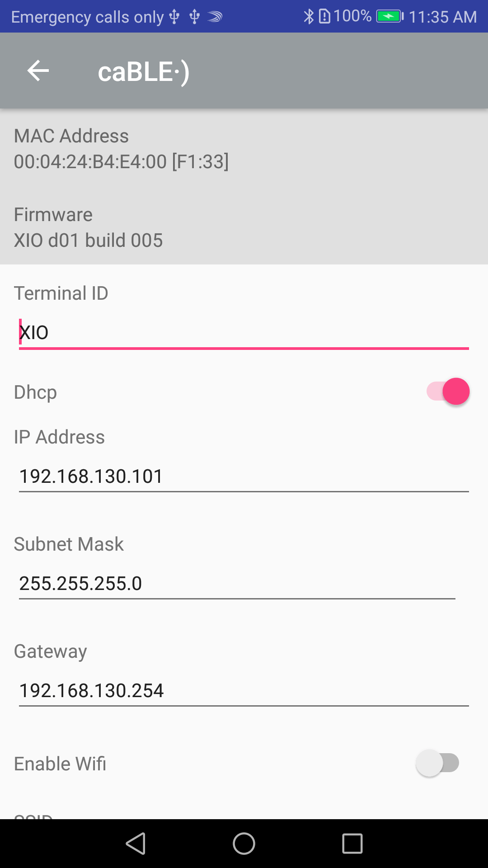Tap the swipe-like signal icon in status bar
Image resolution: width=488 pixels, height=868 pixels.
click(215, 17)
